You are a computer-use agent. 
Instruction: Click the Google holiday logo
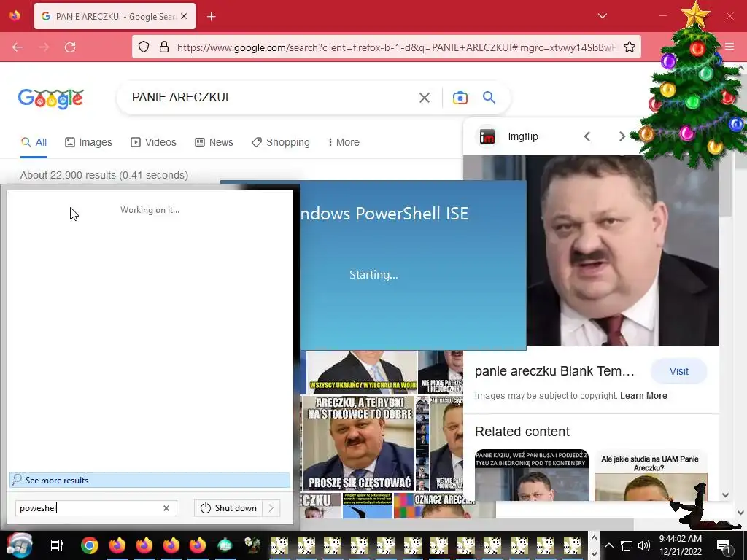coord(51,98)
